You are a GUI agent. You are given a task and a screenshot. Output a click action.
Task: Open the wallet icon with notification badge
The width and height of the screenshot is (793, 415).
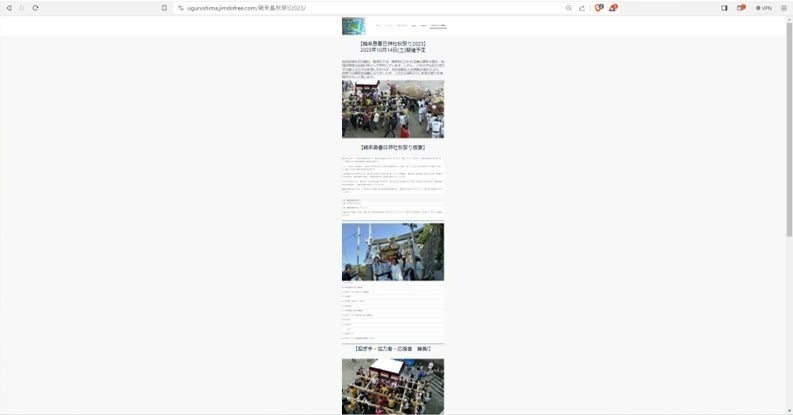click(741, 7)
